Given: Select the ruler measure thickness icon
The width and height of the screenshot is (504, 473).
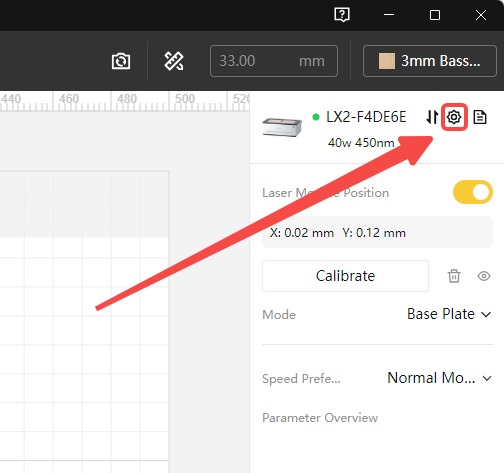Looking at the screenshot, I should [x=174, y=61].
